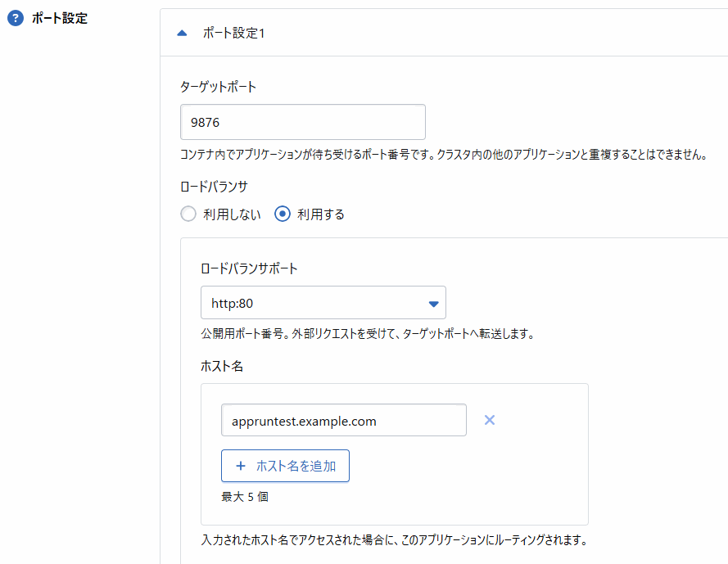
Task: Select the 利用する radio button
Action: 281,214
